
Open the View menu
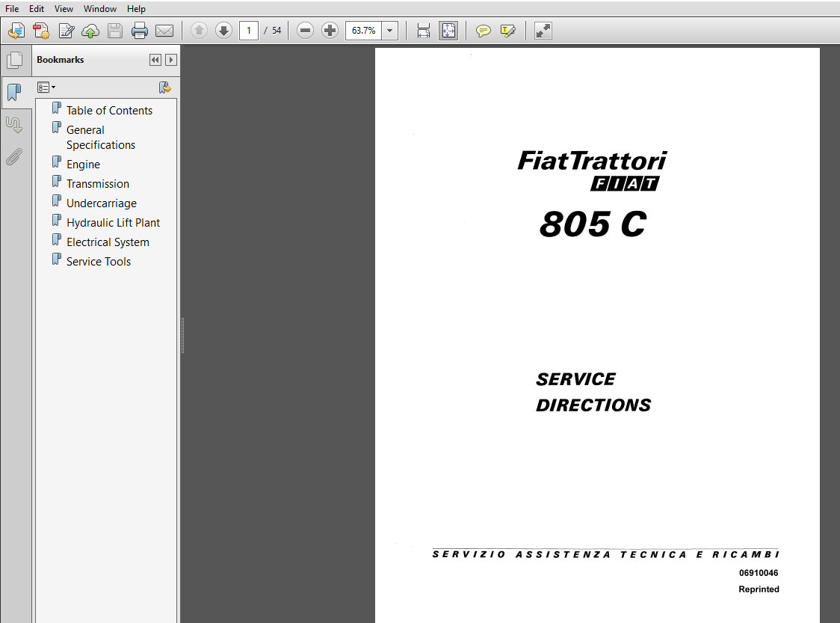click(x=64, y=9)
